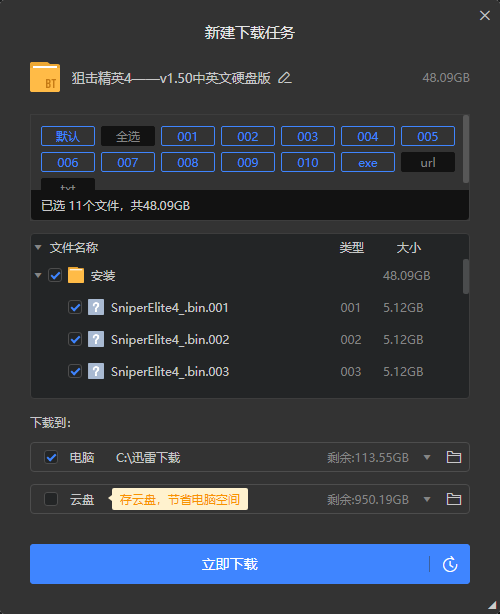
Task: Toggle the 004 file type filter
Action: click(368, 136)
